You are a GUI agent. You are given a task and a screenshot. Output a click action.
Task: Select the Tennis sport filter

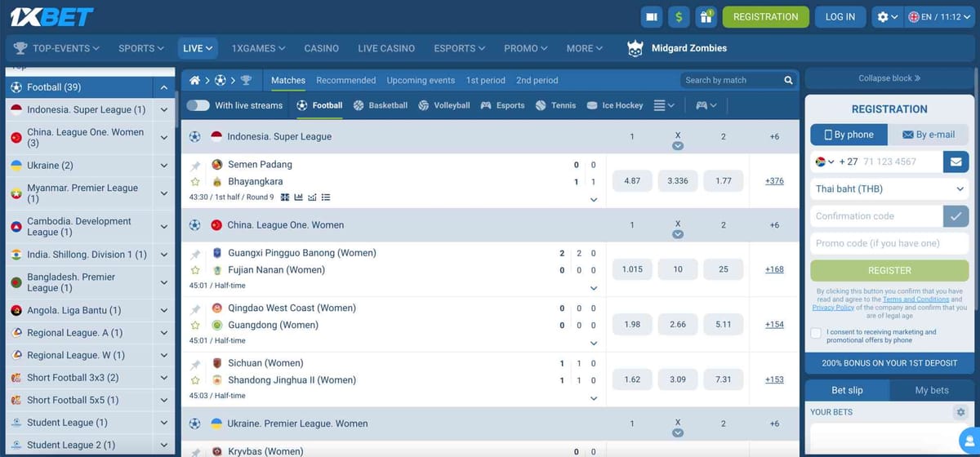[555, 105]
